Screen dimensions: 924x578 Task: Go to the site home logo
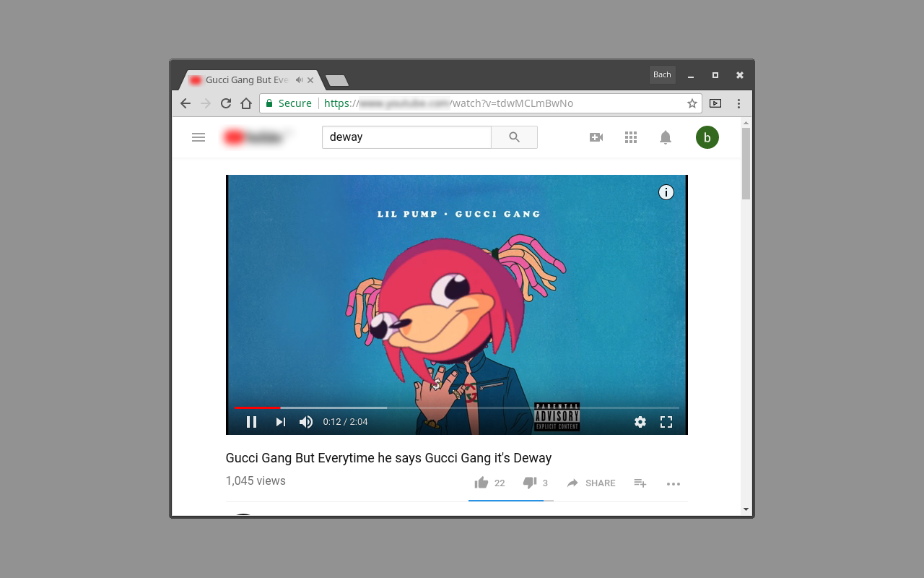tap(257, 137)
